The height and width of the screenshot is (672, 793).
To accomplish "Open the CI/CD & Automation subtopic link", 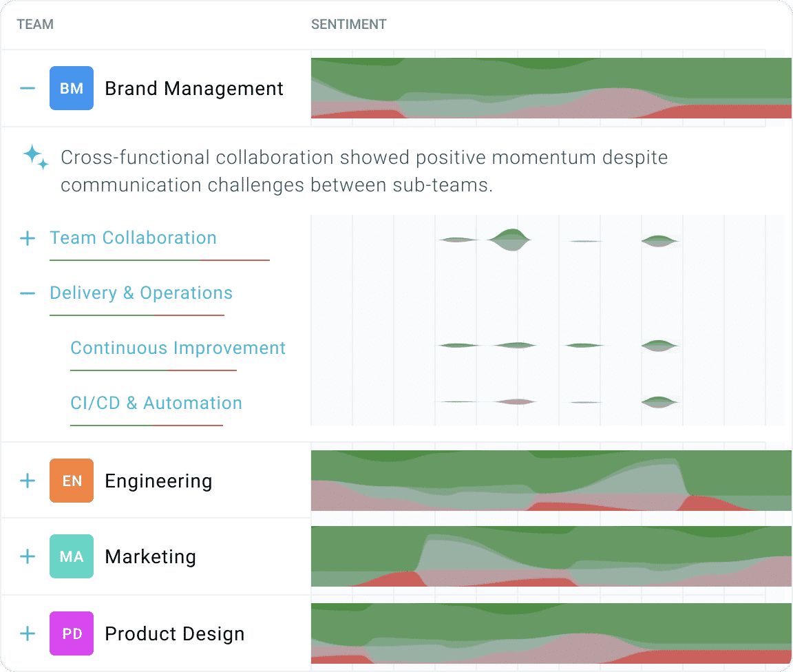I will (156, 403).
